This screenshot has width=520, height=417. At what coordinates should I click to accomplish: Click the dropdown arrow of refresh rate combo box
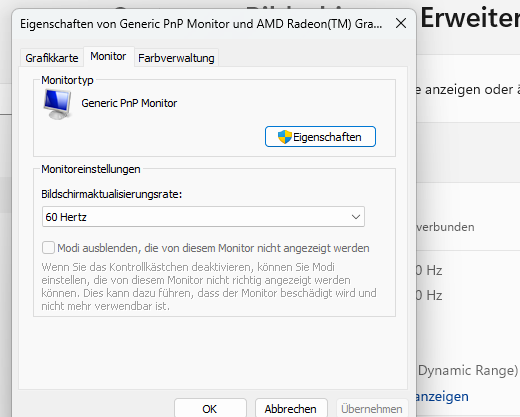[x=356, y=217]
